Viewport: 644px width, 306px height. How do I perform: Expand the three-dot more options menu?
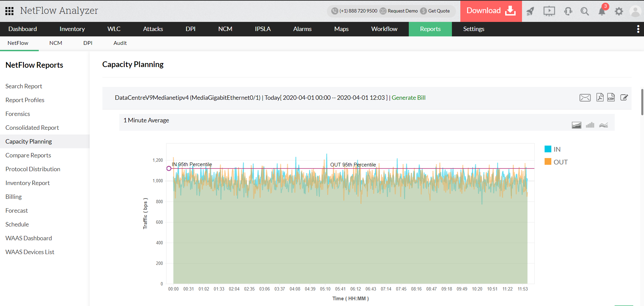click(x=638, y=29)
